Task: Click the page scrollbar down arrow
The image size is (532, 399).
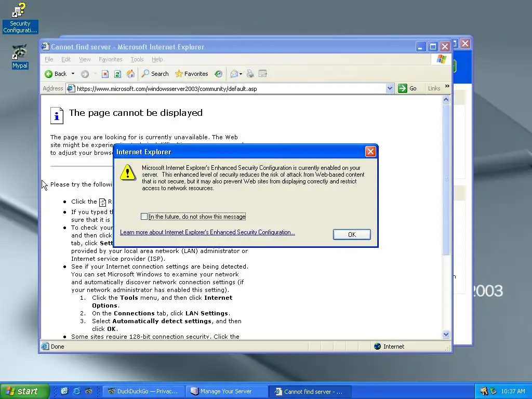Action: click(x=446, y=334)
